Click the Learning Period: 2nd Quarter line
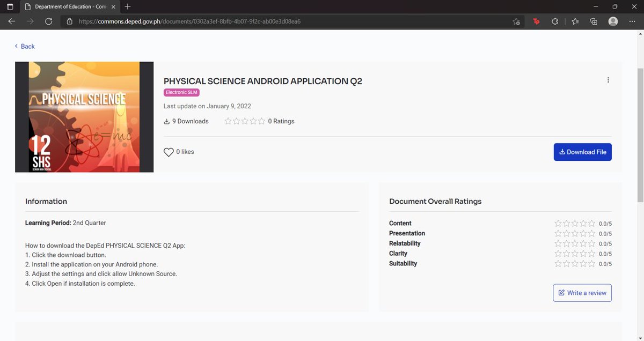 coord(65,223)
